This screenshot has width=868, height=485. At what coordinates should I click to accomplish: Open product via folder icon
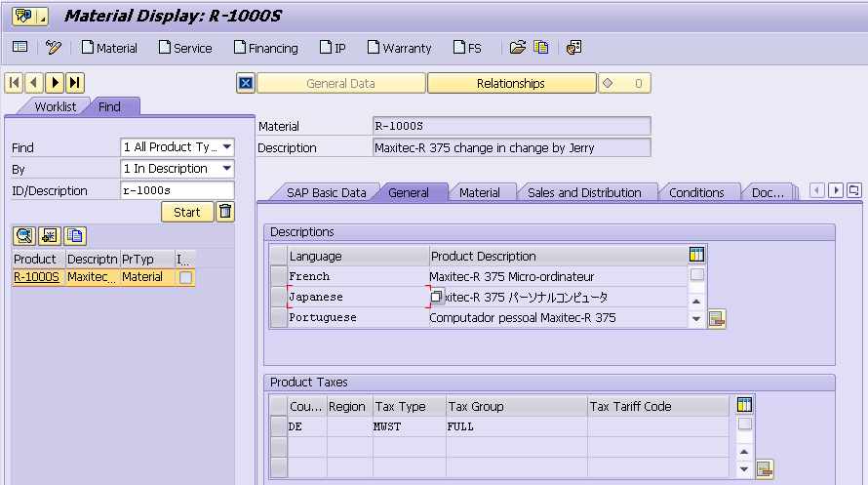[x=518, y=47]
